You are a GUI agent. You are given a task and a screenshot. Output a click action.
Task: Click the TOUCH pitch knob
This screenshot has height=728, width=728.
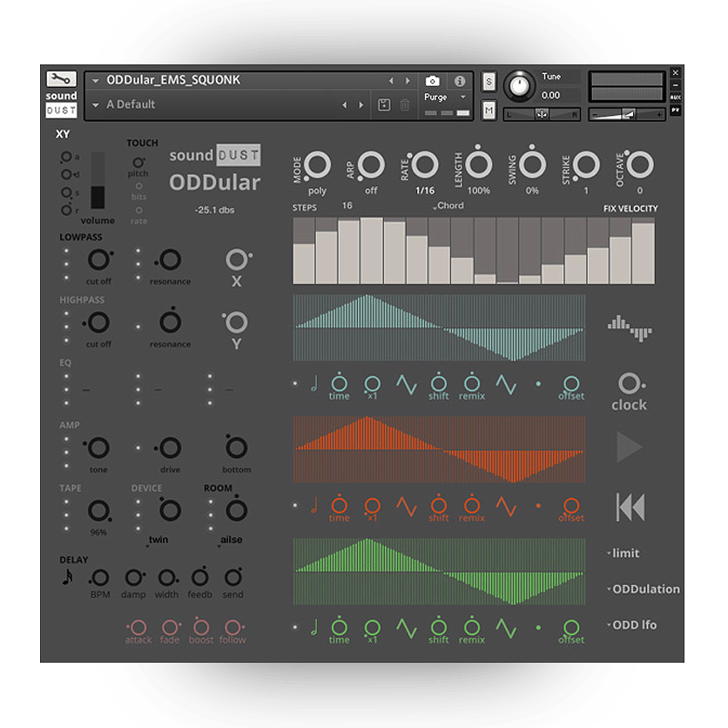pyautogui.click(x=138, y=163)
